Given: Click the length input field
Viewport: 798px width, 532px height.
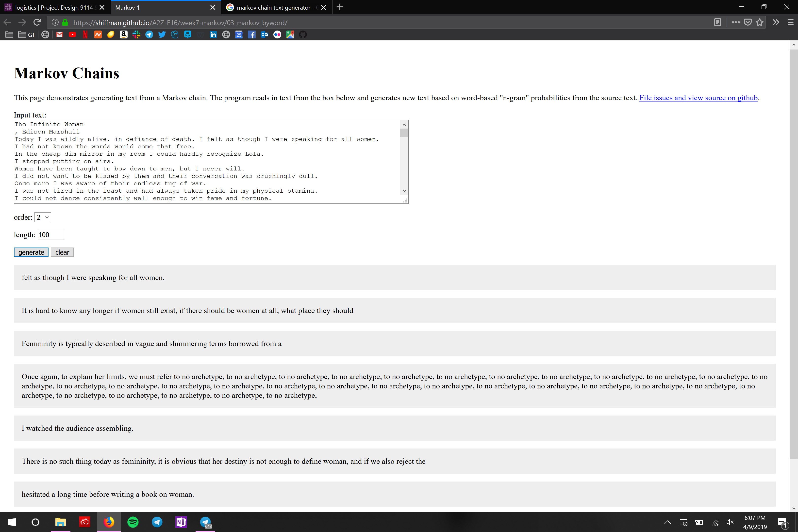Looking at the screenshot, I should [50, 235].
